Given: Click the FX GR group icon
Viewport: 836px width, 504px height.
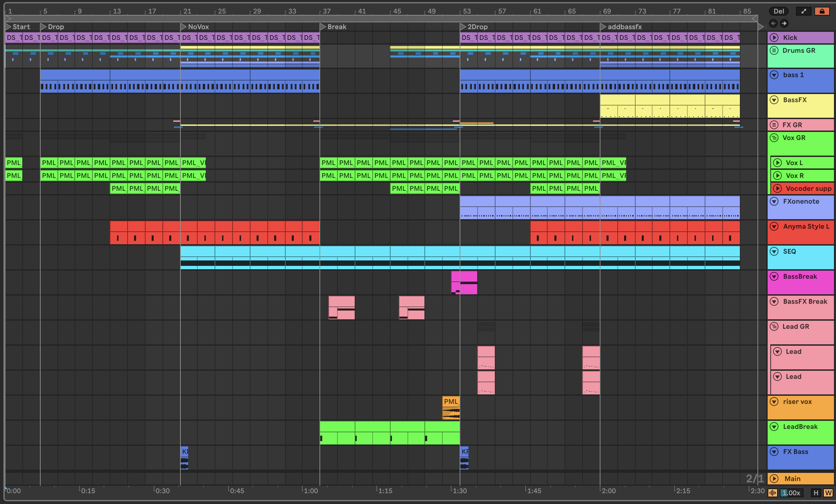Looking at the screenshot, I should pyautogui.click(x=774, y=125).
